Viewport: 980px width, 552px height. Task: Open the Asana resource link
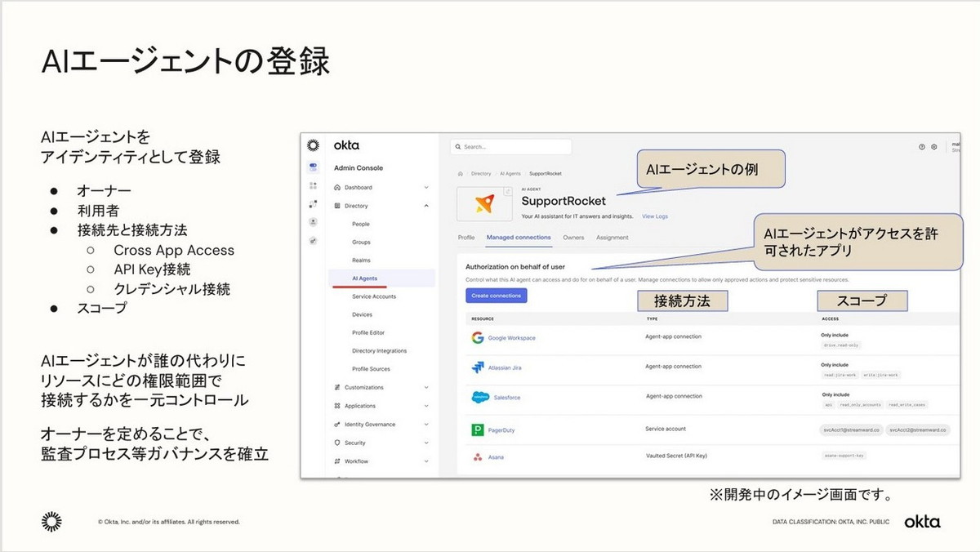pos(496,457)
